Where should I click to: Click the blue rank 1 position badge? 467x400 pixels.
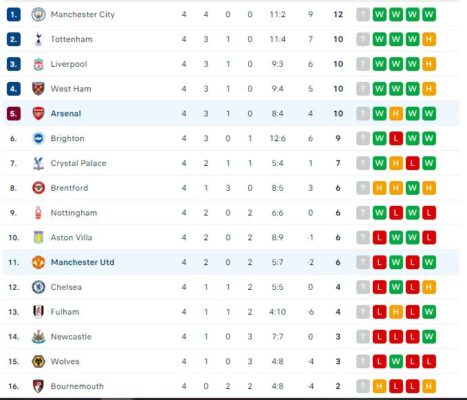pyautogui.click(x=13, y=14)
